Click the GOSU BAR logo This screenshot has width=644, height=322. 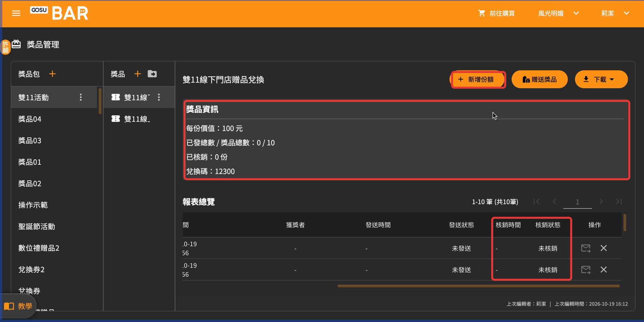(x=59, y=13)
